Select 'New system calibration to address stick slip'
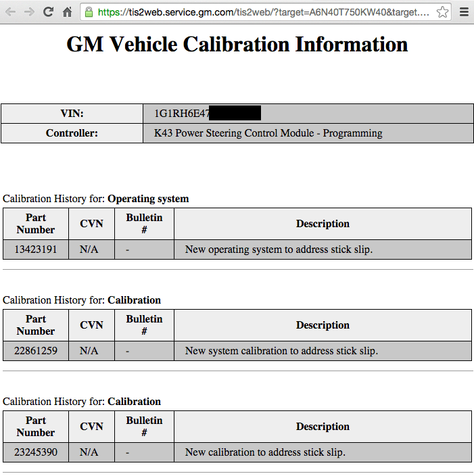This screenshot has height=476, width=474. [281, 351]
